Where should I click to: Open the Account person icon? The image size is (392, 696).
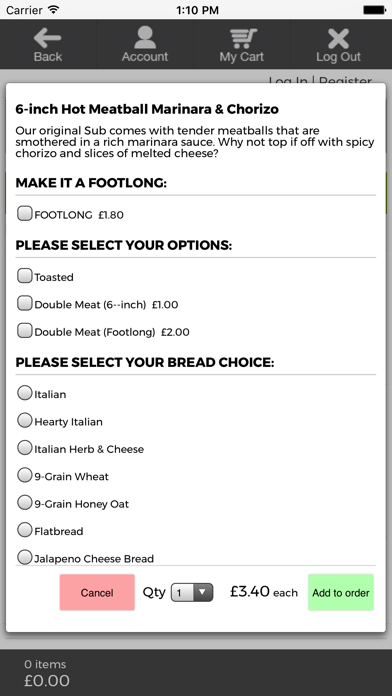[x=145, y=37]
